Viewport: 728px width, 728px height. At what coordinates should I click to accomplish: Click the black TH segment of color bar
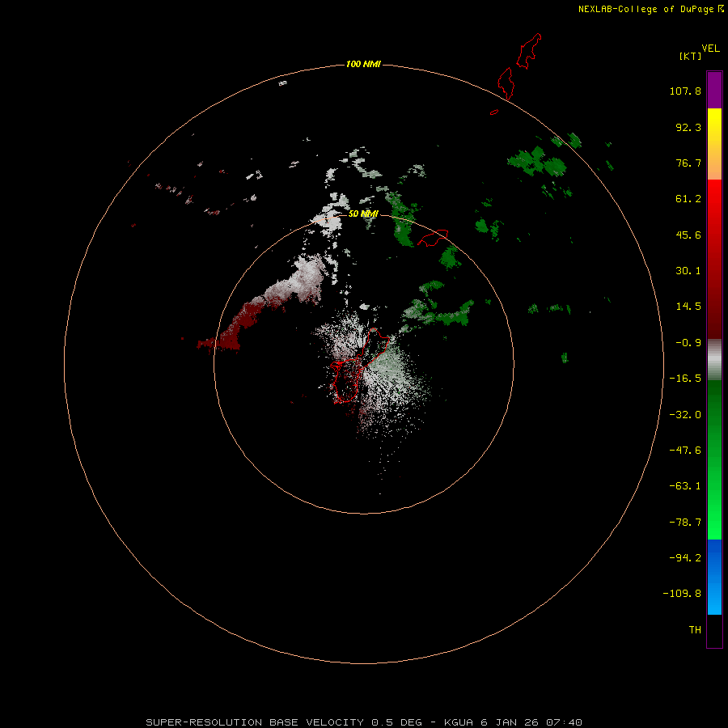click(714, 631)
